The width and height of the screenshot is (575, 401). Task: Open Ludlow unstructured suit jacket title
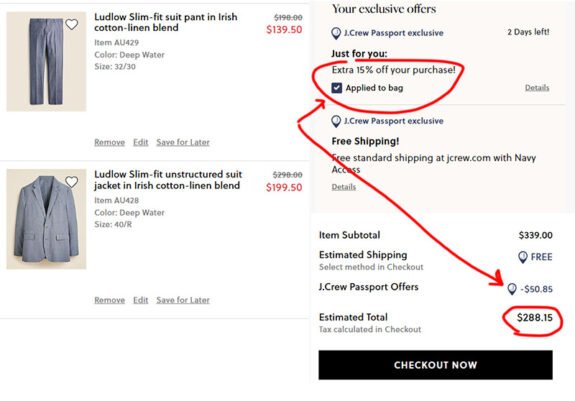(x=168, y=180)
